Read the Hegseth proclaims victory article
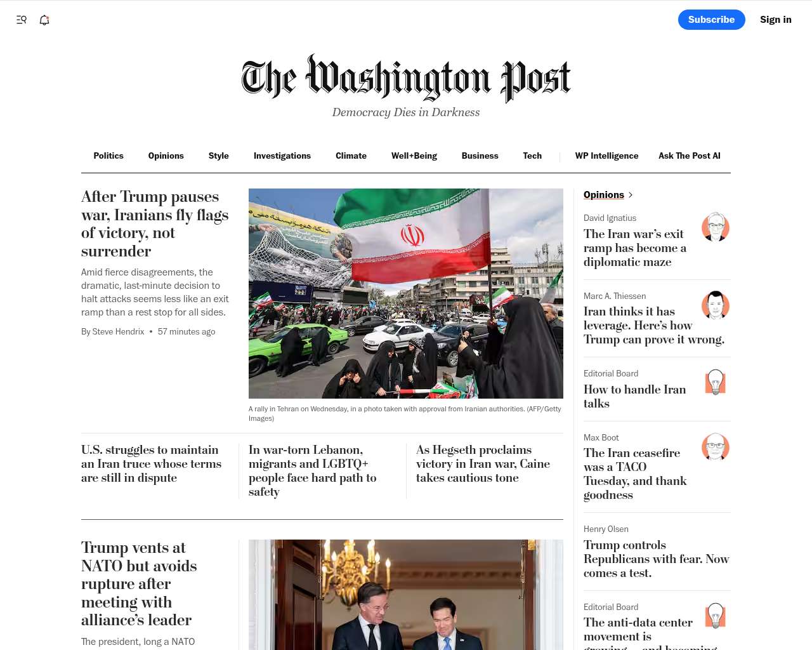The height and width of the screenshot is (650, 812). pos(483,464)
